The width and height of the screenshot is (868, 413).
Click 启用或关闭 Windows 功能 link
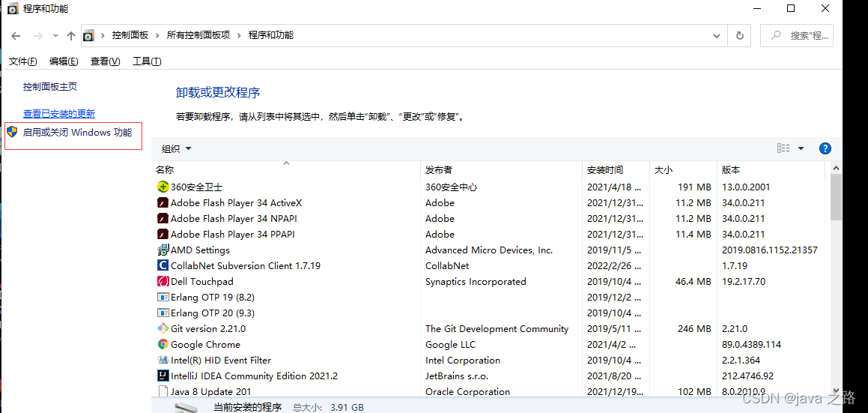tap(77, 133)
